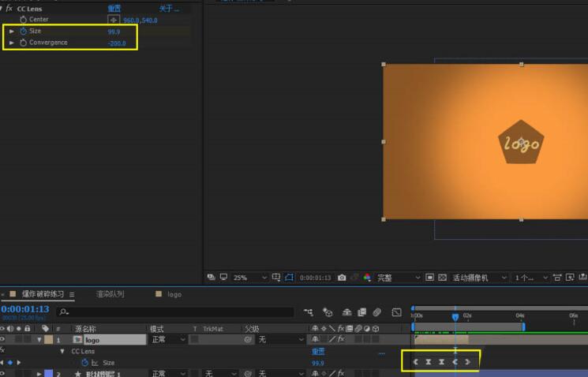Open the 1个 view layout dropdown
Viewport: 588px width, 377px height.
click(531, 278)
